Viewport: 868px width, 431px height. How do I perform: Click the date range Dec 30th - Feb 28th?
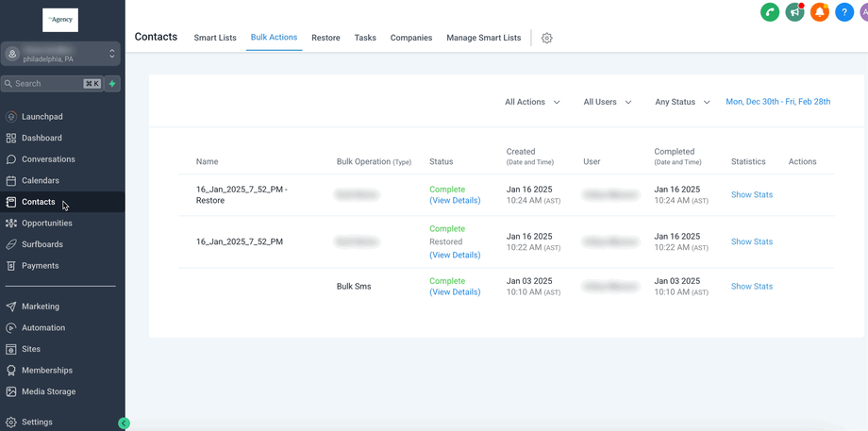tap(777, 102)
